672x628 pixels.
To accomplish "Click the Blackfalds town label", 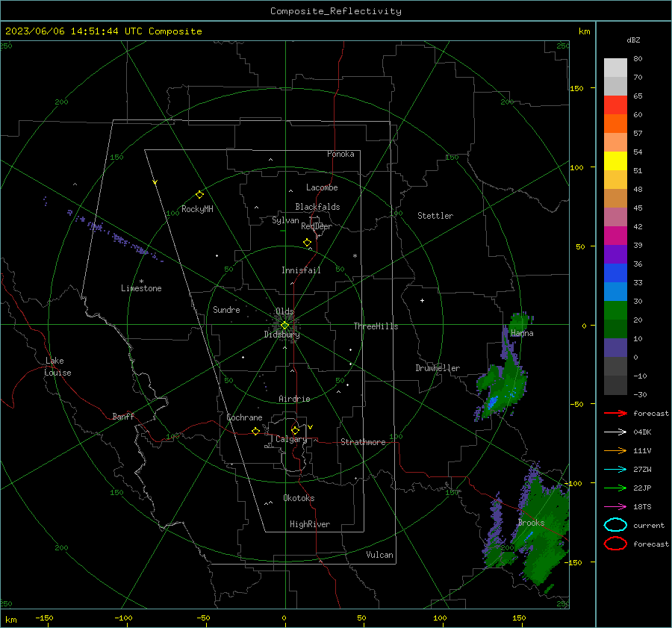I will (x=317, y=207).
